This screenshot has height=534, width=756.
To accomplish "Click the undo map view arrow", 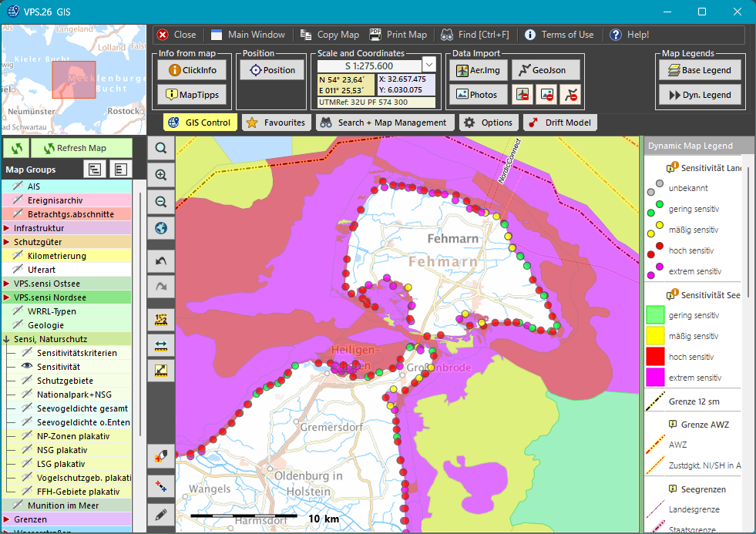I will point(161,262).
